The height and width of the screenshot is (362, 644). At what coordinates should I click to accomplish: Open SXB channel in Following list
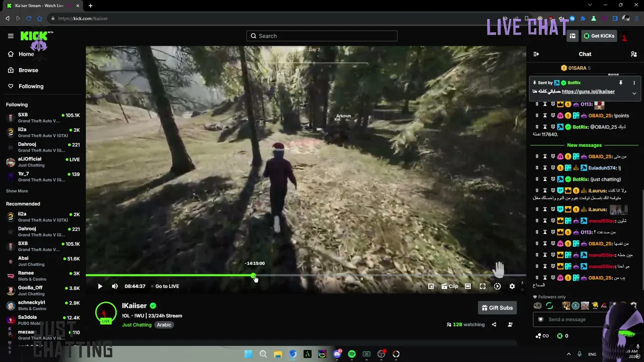pyautogui.click(x=43, y=118)
